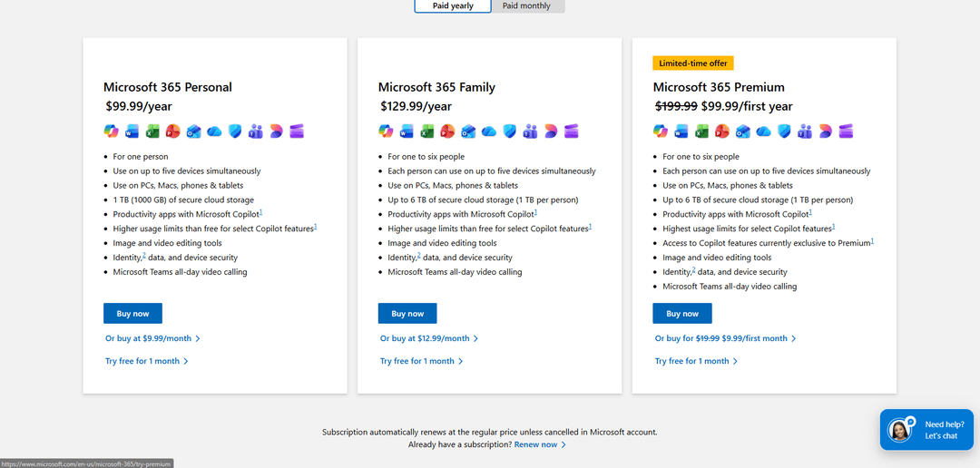Click the Copilot icon in the Family card
980x468 pixels.
(x=386, y=132)
